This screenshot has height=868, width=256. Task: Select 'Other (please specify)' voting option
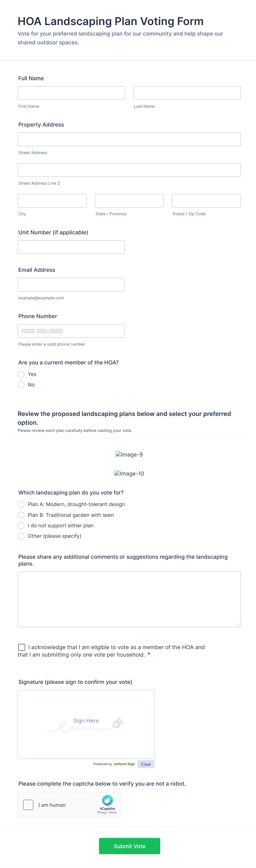(x=21, y=536)
